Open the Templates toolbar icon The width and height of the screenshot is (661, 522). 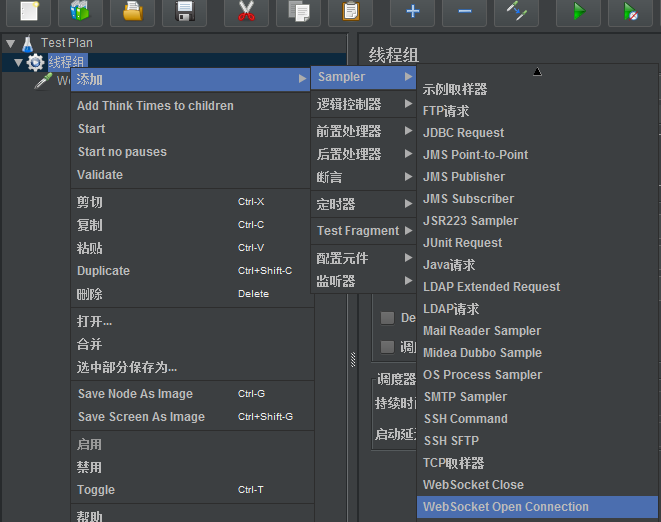[x=80, y=11]
